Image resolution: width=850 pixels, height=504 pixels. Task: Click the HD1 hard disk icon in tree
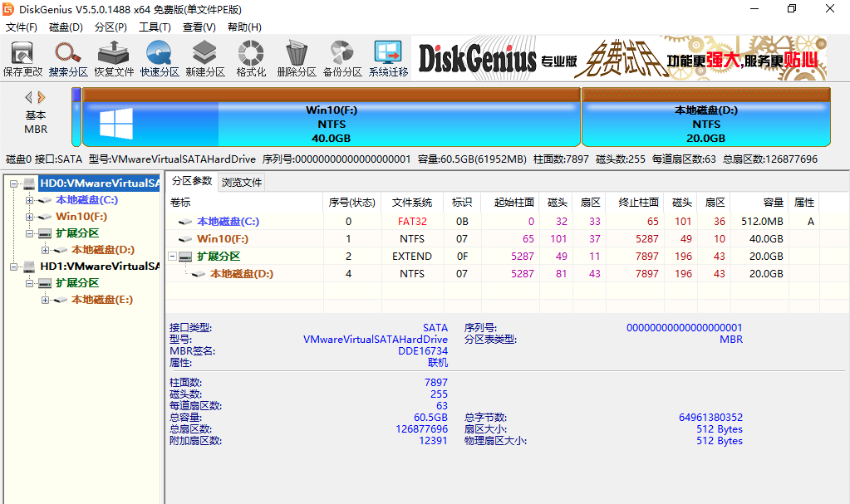[x=29, y=267]
